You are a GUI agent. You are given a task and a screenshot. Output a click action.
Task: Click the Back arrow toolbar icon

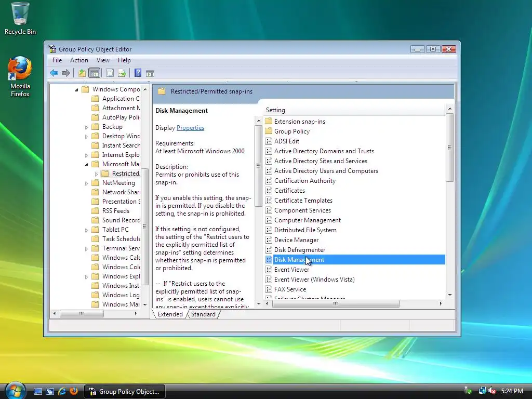pos(54,73)
